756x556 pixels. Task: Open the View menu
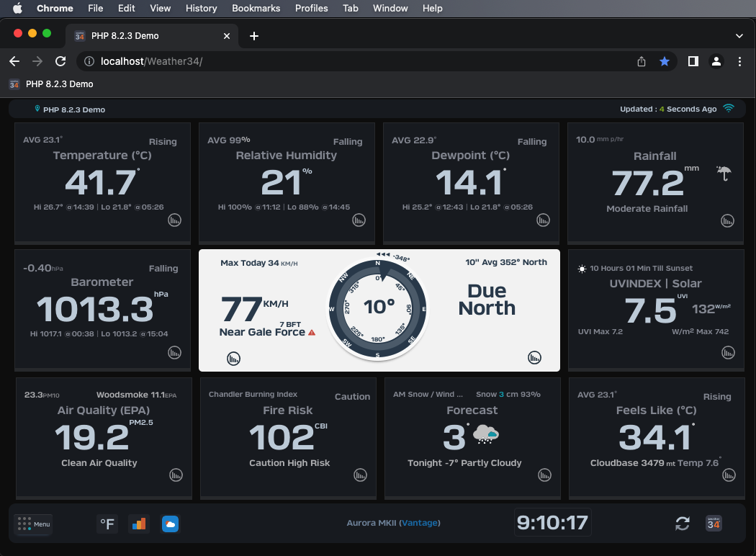(160, 8)
